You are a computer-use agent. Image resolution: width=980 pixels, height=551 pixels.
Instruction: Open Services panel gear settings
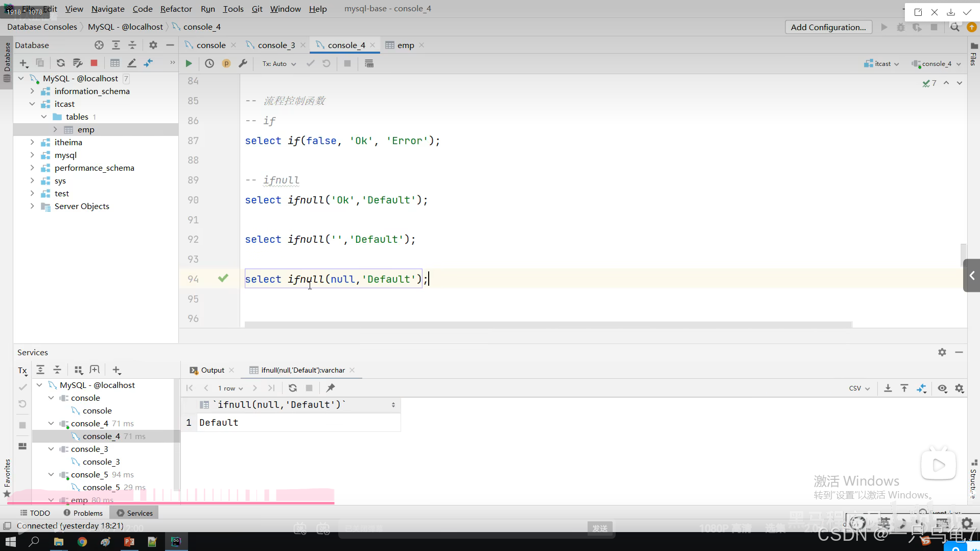tap(942, 352)
